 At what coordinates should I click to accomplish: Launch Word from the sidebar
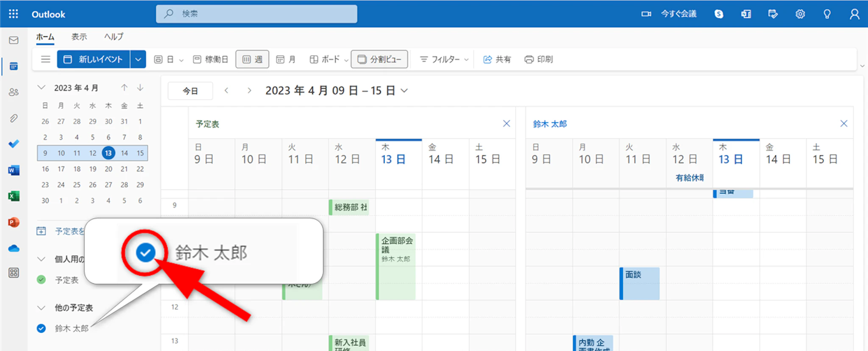tap(14, 171)
